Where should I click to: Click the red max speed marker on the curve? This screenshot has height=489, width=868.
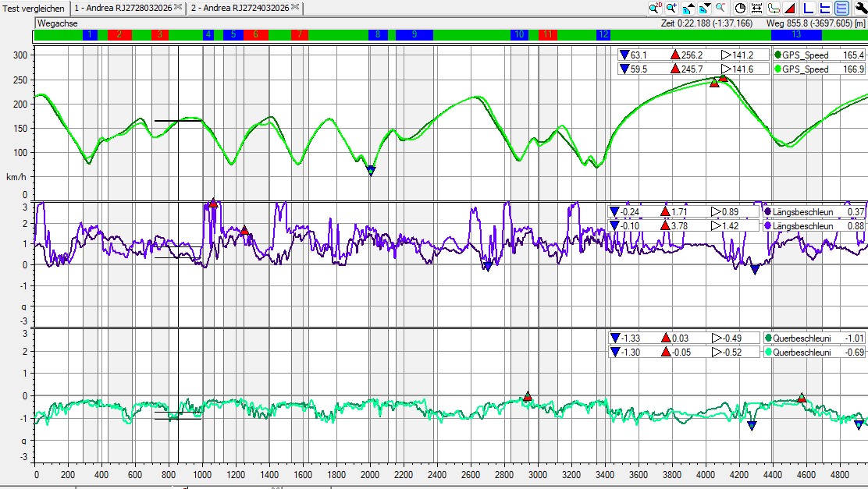click(x=723, y=78)
